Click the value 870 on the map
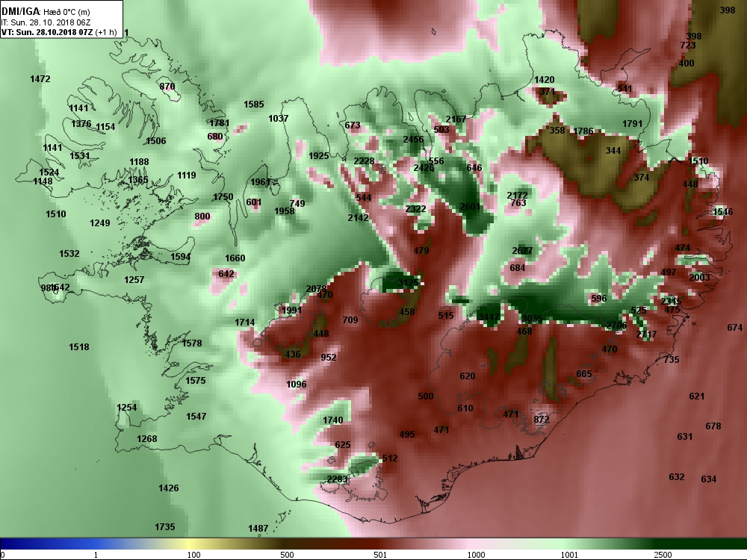 pyautogui.click(x=167, y=87)
